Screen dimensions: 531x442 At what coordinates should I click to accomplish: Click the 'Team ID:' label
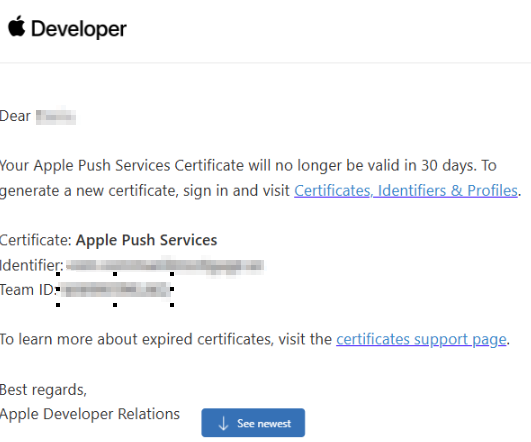point(27,290)
